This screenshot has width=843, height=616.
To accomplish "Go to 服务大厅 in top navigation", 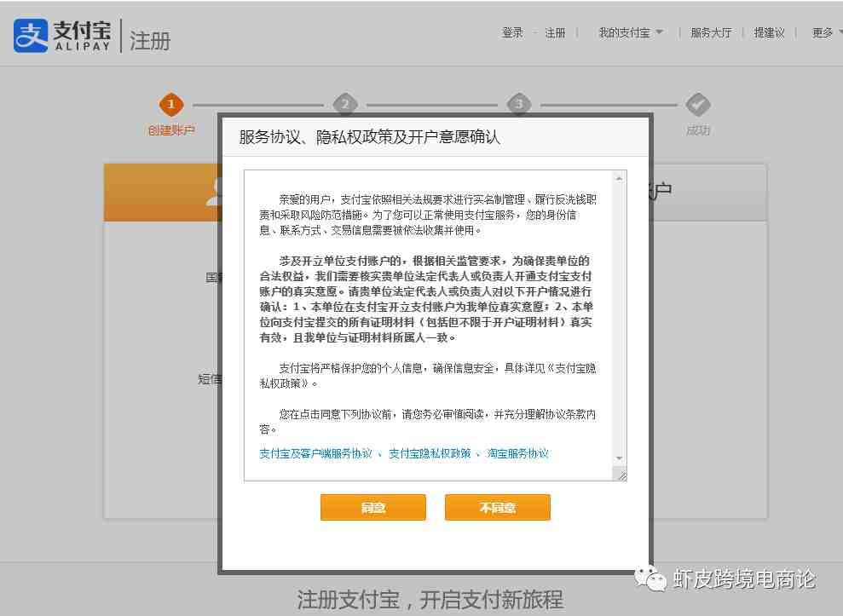I will click(711, 32).
